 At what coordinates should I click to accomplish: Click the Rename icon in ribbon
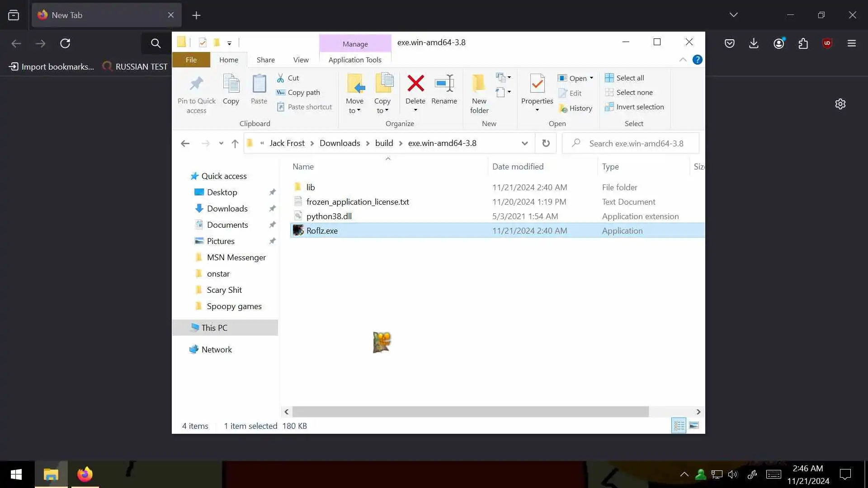pos(444,84)
